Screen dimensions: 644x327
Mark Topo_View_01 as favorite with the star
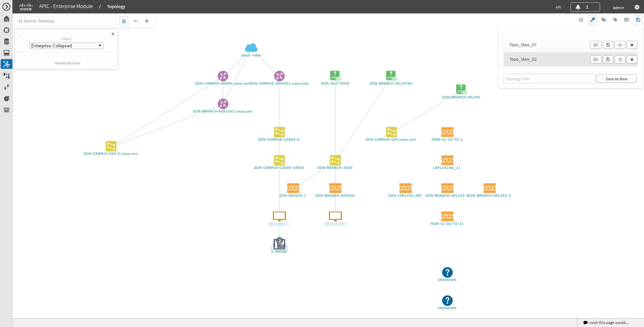[620, 45]
